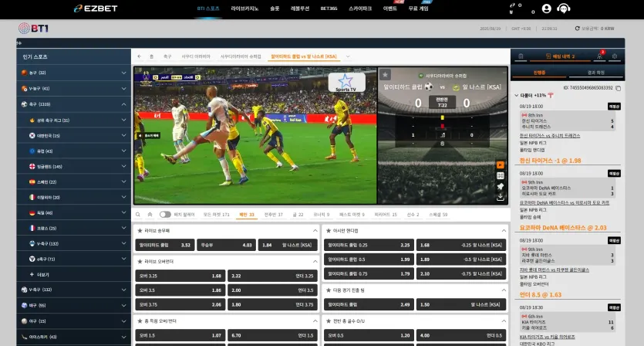The height and width of the screenshot is (346, 644).
Task: Open the Hanshin Tigers match link
Action: [x=550, y=136]
